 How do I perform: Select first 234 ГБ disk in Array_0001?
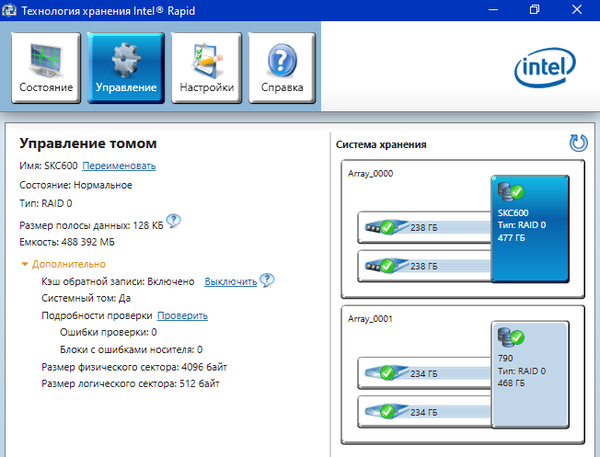[x=425, y=374]
